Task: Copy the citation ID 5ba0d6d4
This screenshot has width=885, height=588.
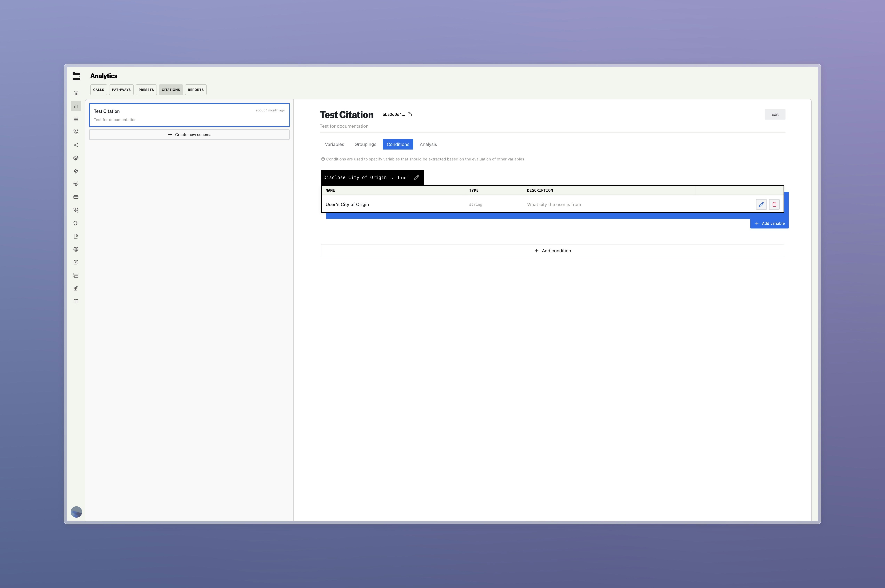Action: [x=410, y=114]
